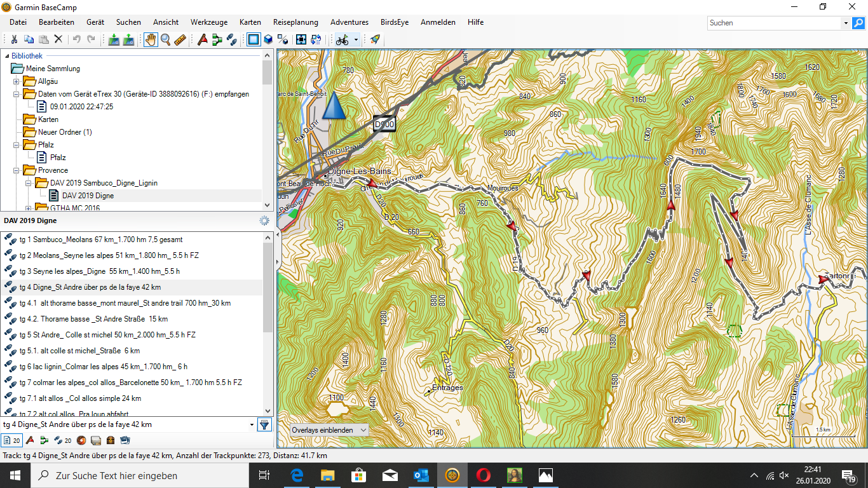Toggle the funnel filter button
The height and width of the screenshot is (488, 868).
click(265, 424)
